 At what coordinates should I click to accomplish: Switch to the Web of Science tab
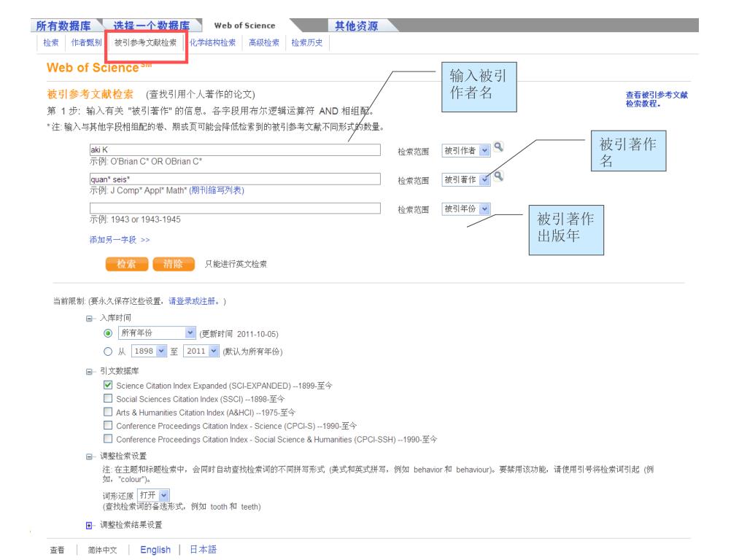click(x=245, y=26)
